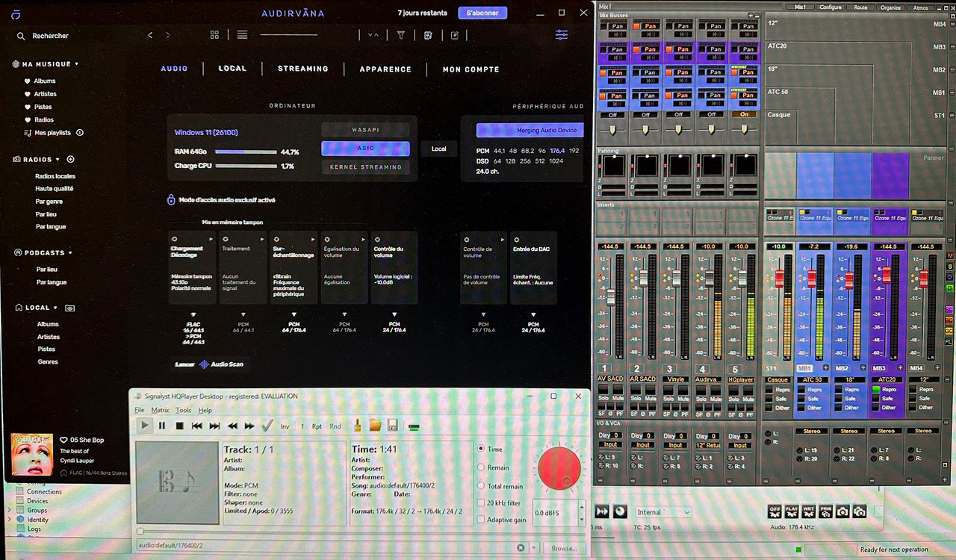
Task: Open the Internal sync source dropdown
Action: 663,512
